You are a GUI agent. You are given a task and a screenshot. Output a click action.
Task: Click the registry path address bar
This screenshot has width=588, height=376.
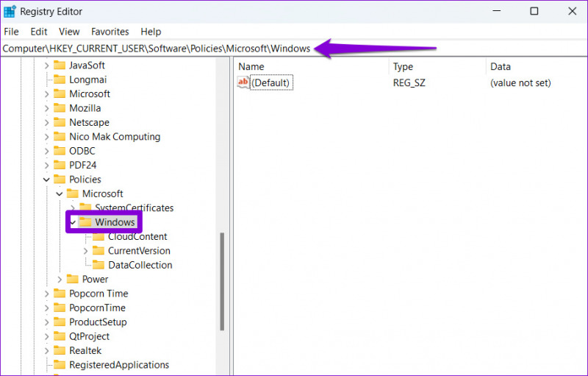pos(293,49)
